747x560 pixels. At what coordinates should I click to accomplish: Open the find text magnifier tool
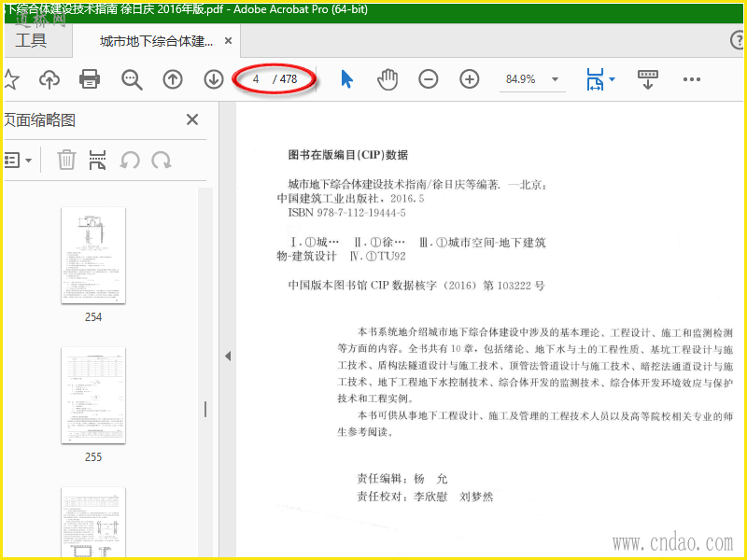pyautogui.click(x=132, y=79)
